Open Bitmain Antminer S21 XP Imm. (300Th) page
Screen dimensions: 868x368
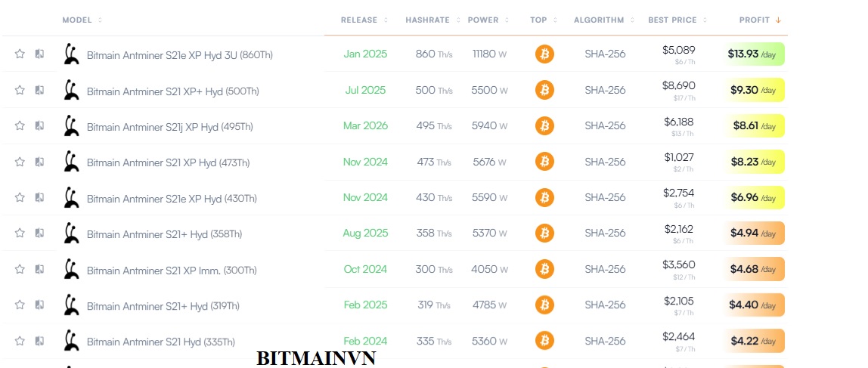(x=172, y=271)
